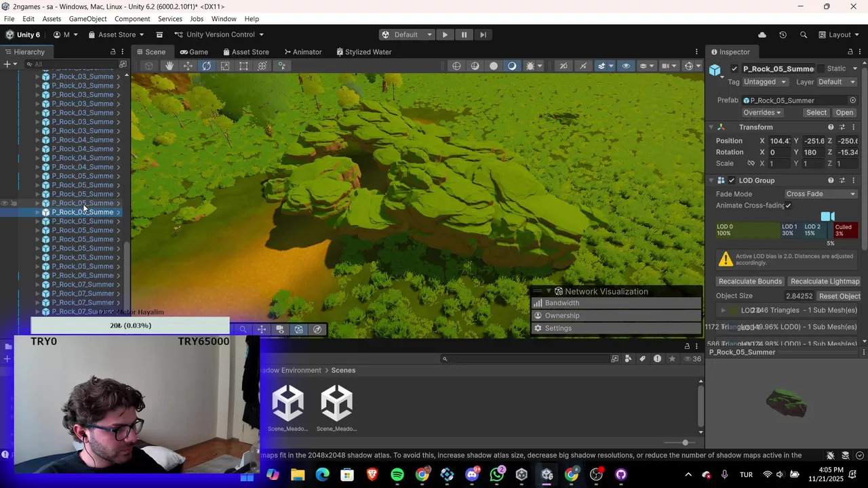Screen dimensions: 868x488
Task: Open the Tag dropdown Untagged
Action: pos(766,82)
